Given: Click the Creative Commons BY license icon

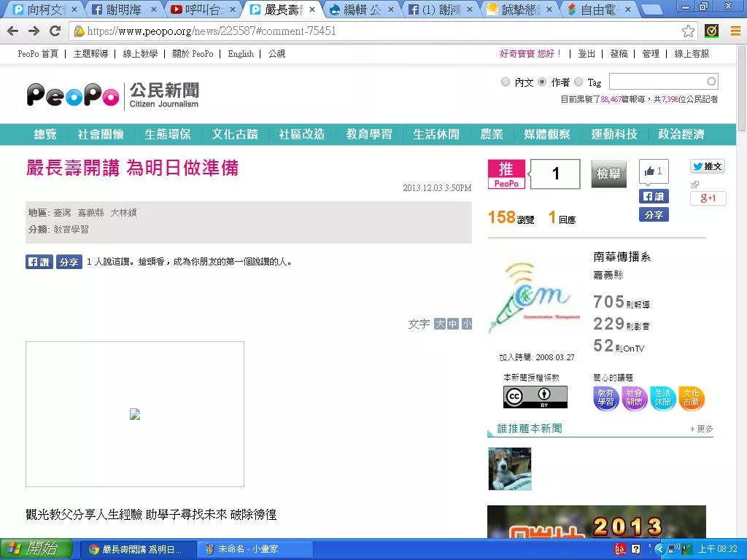Looking at the screenshot, I should tap(535, 397).
